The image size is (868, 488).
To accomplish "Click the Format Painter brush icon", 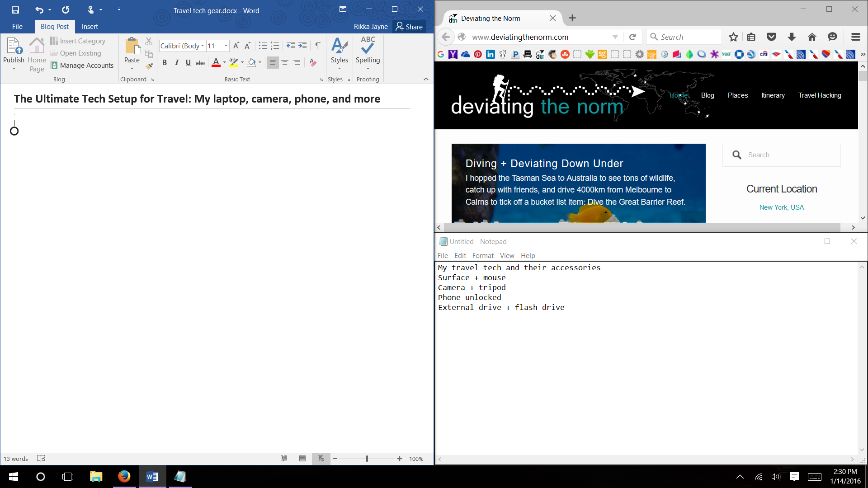I will click(x=149, y=66).
